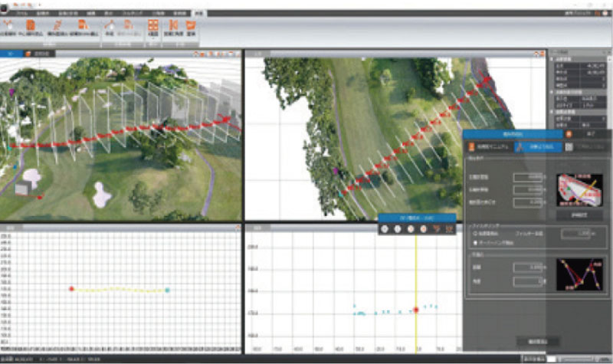This screenshot has height=364, width=613.
Task: Click the orange icon beside the dialog's blue header tab
Action: [x=569, y=134]
